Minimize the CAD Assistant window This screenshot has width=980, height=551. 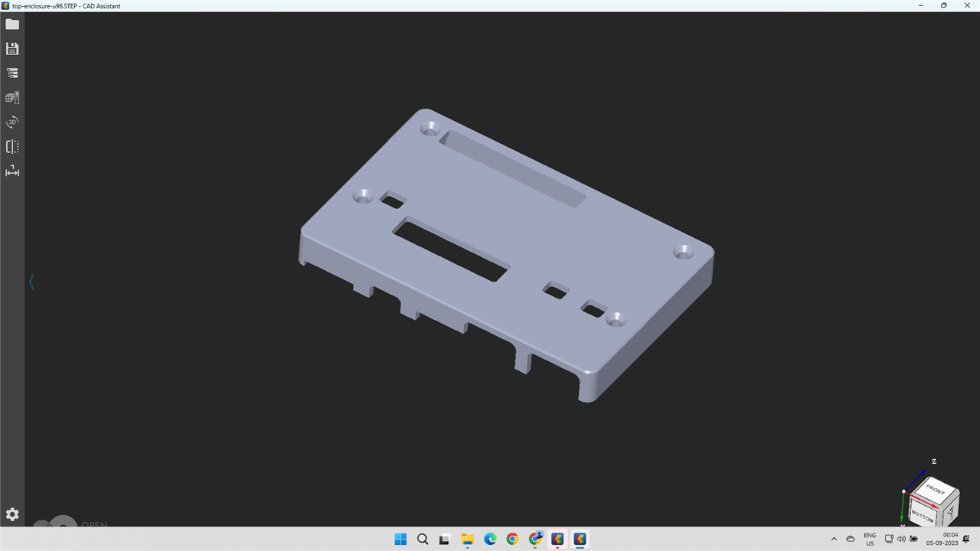click(923, 5)
